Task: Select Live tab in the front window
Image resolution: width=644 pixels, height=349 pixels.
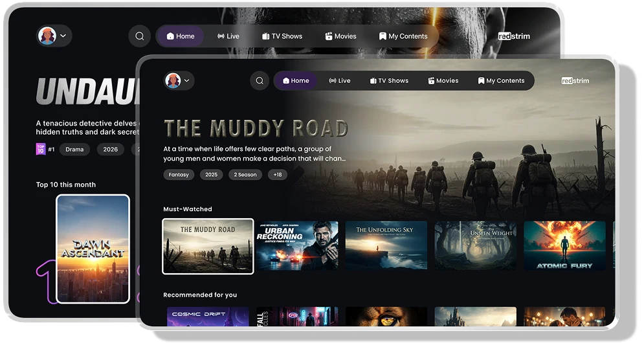Action: 340,80
